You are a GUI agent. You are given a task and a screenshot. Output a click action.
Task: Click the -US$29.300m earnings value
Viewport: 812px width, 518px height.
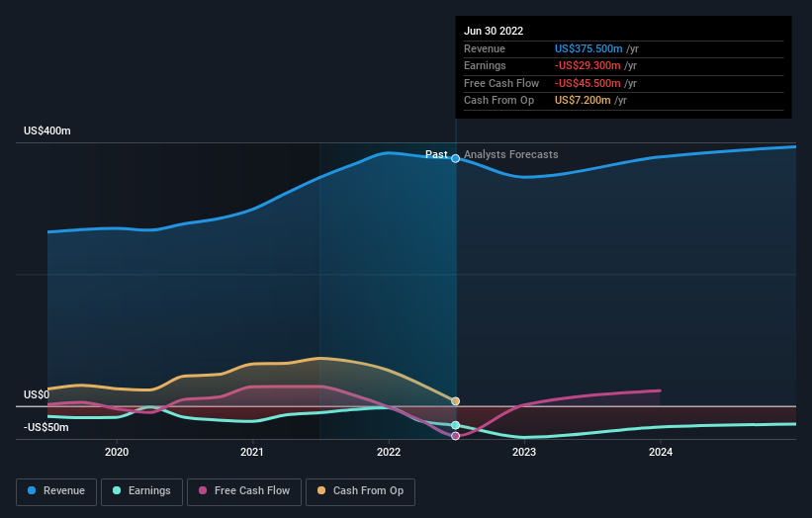(587, 65)
